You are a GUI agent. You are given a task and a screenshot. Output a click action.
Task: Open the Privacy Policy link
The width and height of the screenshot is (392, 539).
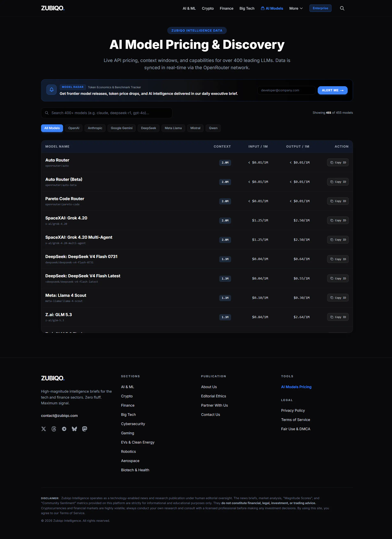(293, 411)
